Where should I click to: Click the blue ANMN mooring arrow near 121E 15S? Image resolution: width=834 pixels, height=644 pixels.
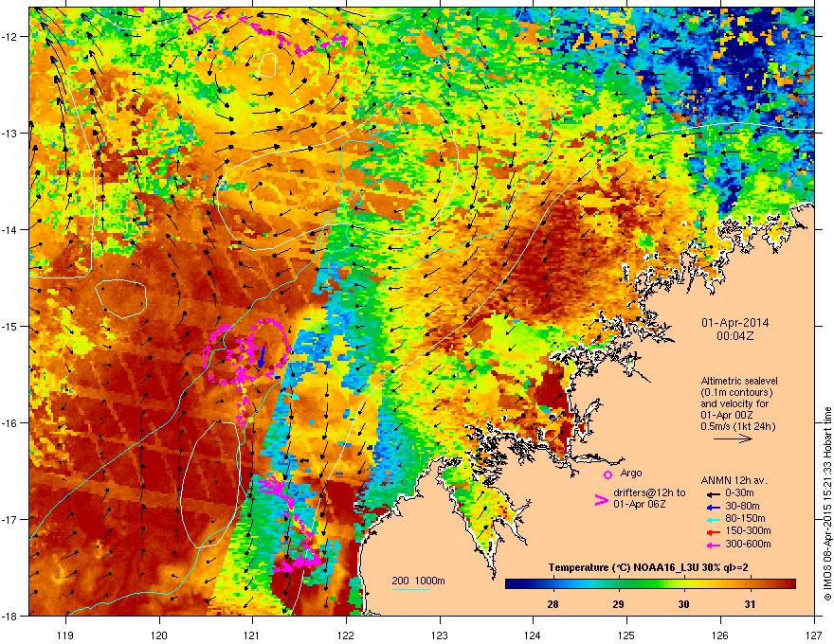(262, 356)
